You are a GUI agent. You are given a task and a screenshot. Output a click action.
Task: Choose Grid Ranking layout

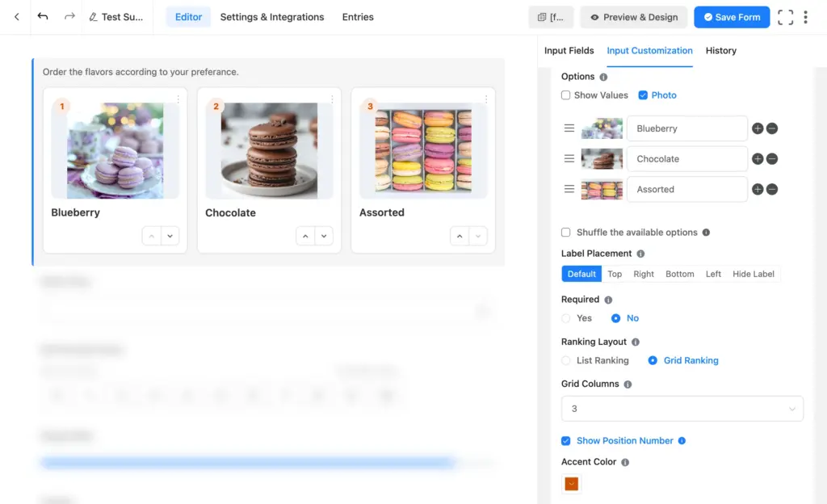coord(653,360)
